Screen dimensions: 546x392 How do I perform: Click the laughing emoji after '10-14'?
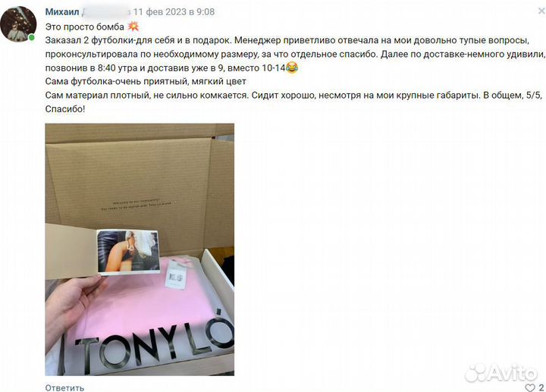click(x=292, y=67)
